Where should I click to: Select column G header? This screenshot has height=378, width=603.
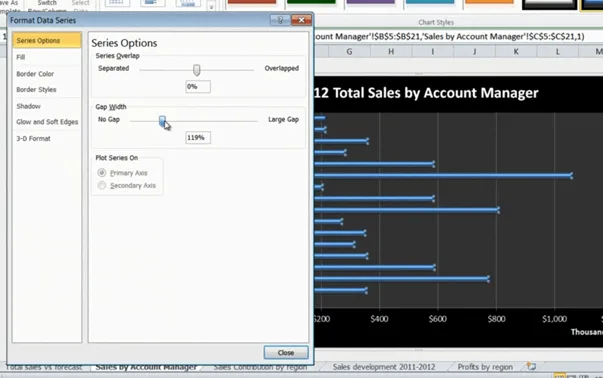tap(349, 52)
